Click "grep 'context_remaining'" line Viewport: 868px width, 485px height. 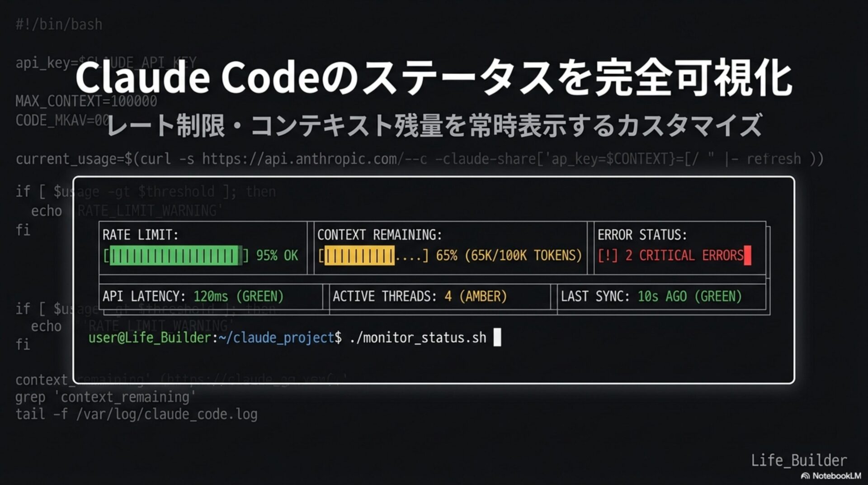tap(105, 397)
